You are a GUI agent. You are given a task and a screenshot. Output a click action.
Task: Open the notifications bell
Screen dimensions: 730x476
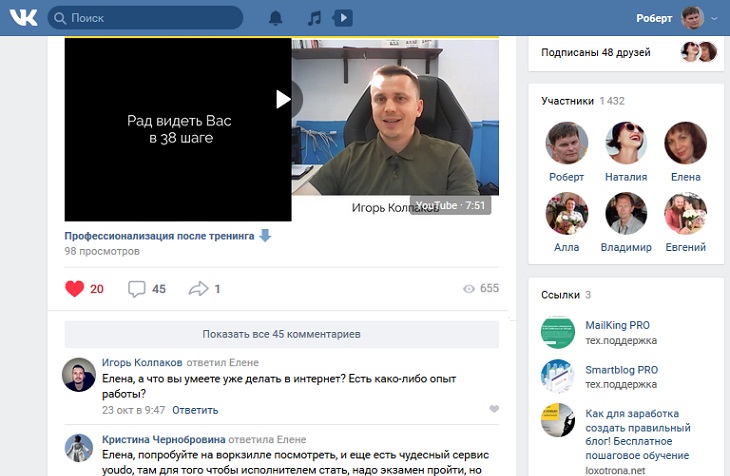[x=276, y=18]
